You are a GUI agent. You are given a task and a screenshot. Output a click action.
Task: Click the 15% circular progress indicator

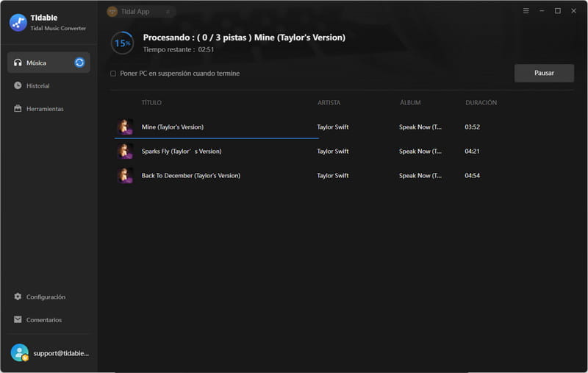[x=122, y=43]
